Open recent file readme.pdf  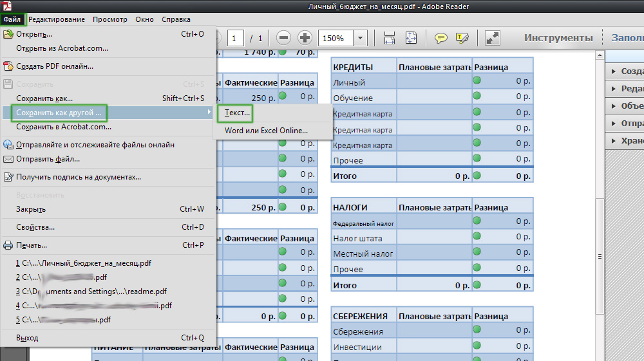pos(90,292)
